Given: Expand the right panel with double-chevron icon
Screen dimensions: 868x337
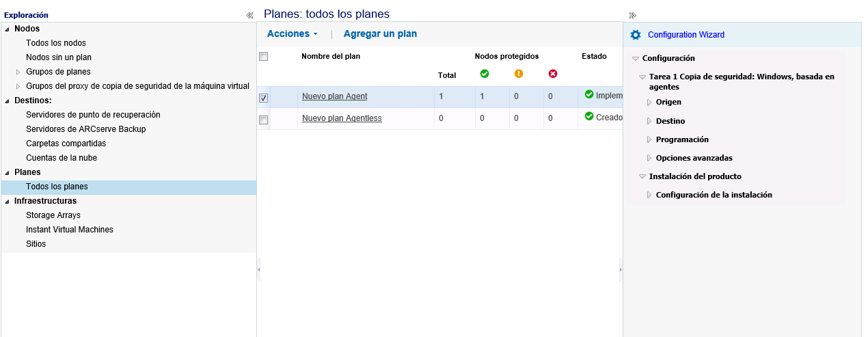Looking at the screenshot, I should 632,15.
